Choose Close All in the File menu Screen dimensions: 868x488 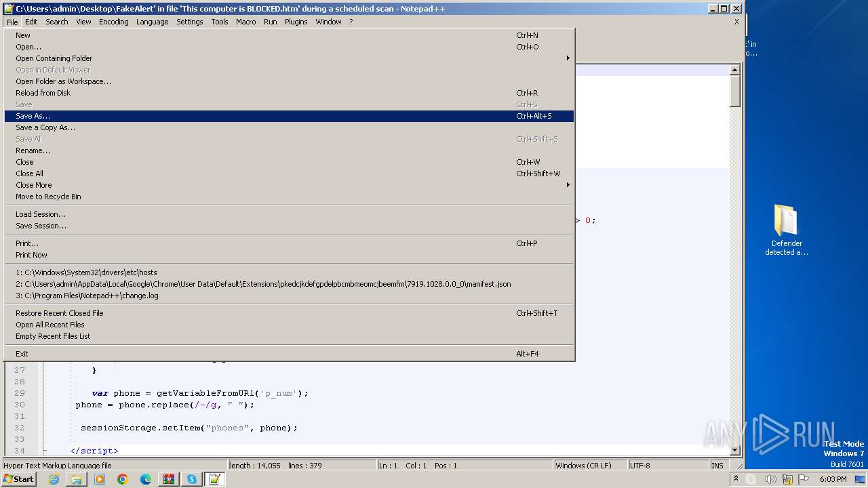(290, 174)
